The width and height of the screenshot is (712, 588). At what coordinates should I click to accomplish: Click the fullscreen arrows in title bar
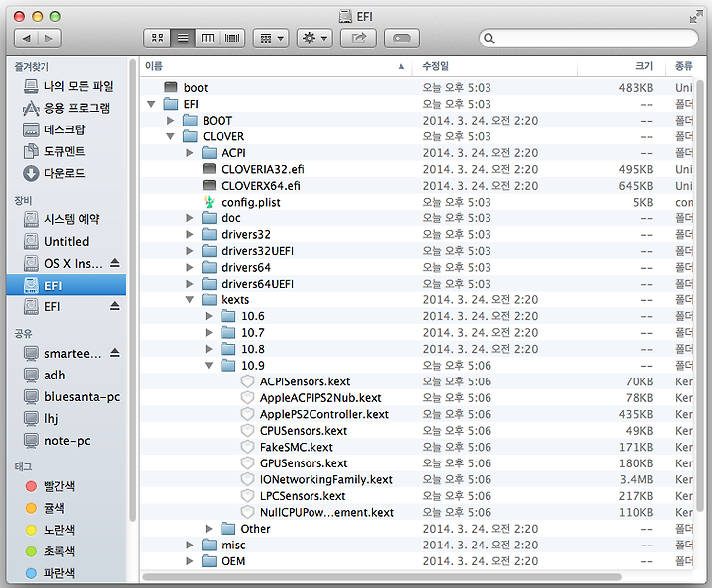click(695, 17)
